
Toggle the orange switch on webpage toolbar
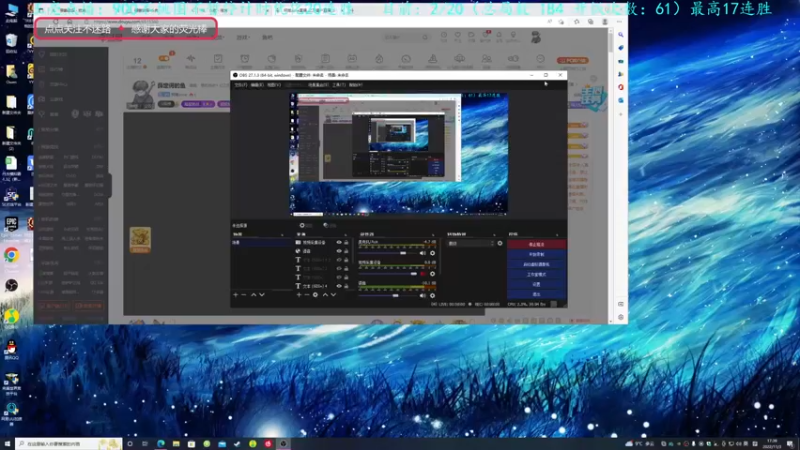[164, 58]
